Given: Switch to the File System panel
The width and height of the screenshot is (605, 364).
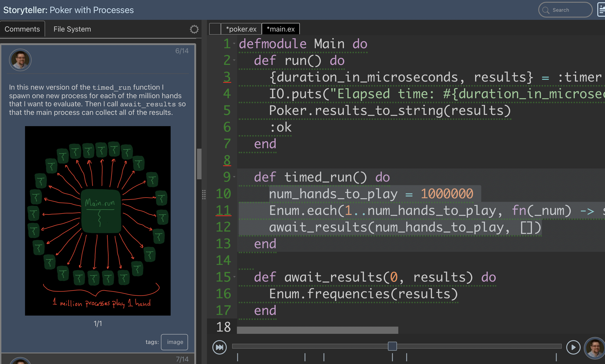Looking at the screenshot, I should coord(72,29).
